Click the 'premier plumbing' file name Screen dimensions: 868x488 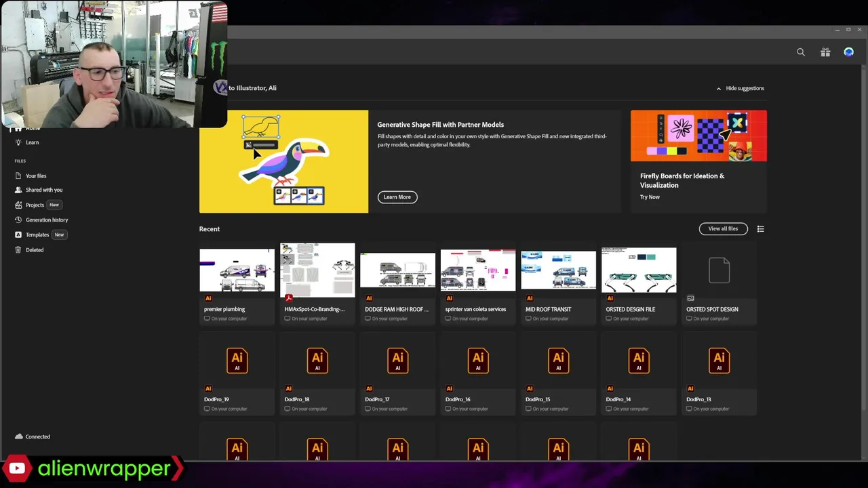pos(224,310)
